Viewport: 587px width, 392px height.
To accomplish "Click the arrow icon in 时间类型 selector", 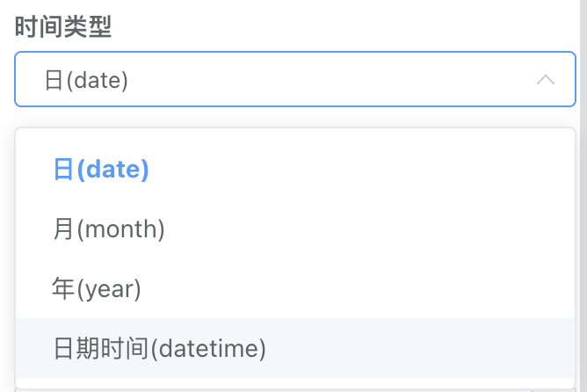I will click(545, 80).
